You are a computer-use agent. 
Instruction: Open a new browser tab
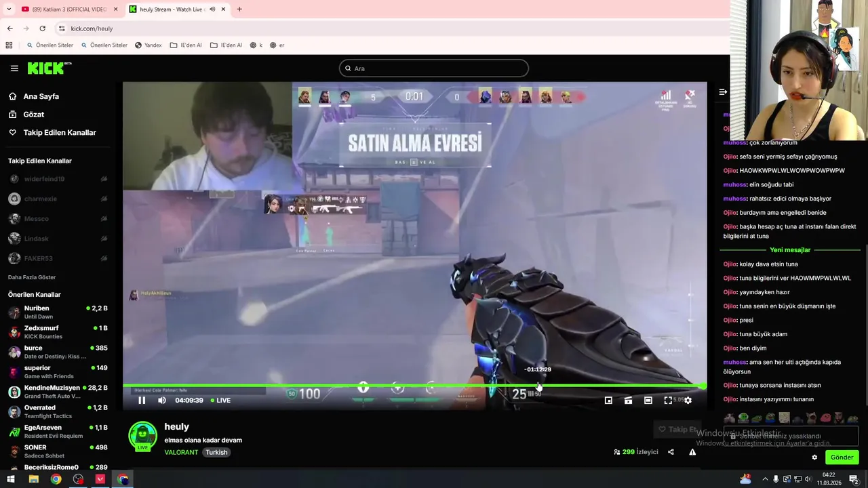pyautogui.click(x=239, y=9)
